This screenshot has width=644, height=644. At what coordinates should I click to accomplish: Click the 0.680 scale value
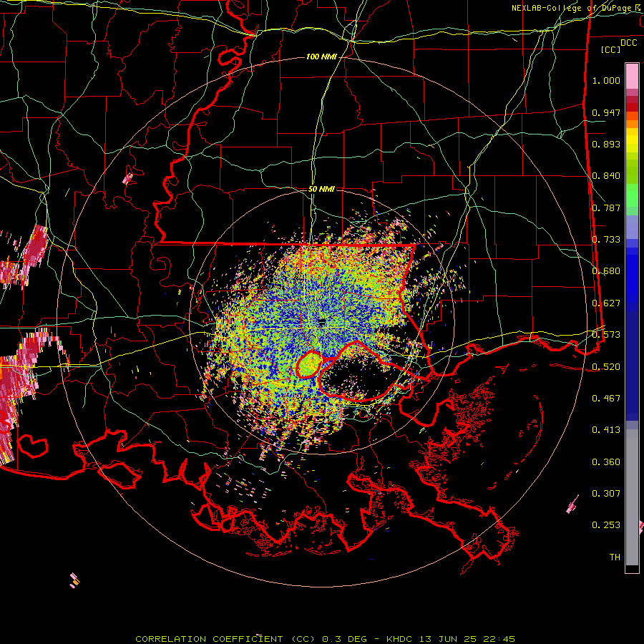point(606,271)
